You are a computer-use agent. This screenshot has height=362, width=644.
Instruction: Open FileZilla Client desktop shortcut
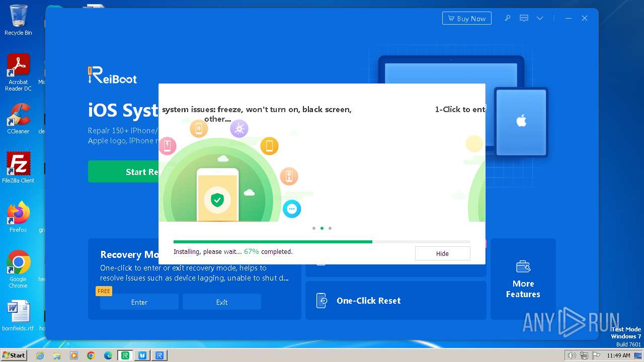[x=18, y=167]
